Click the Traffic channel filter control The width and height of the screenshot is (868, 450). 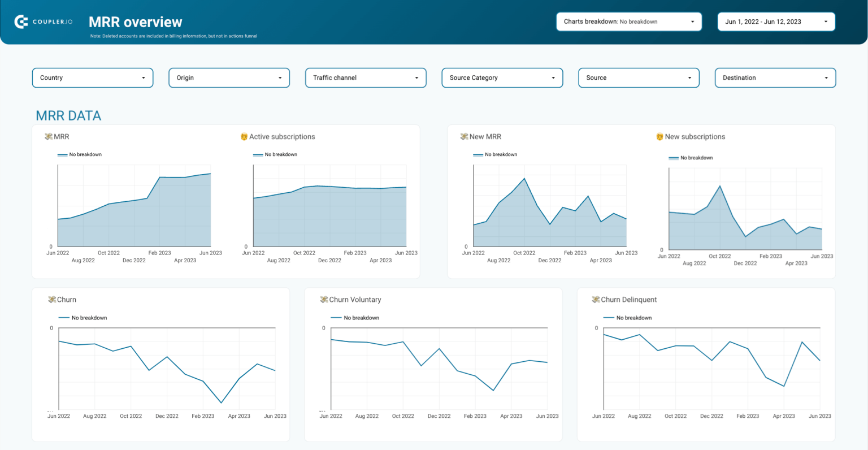(x=365, y=77)
